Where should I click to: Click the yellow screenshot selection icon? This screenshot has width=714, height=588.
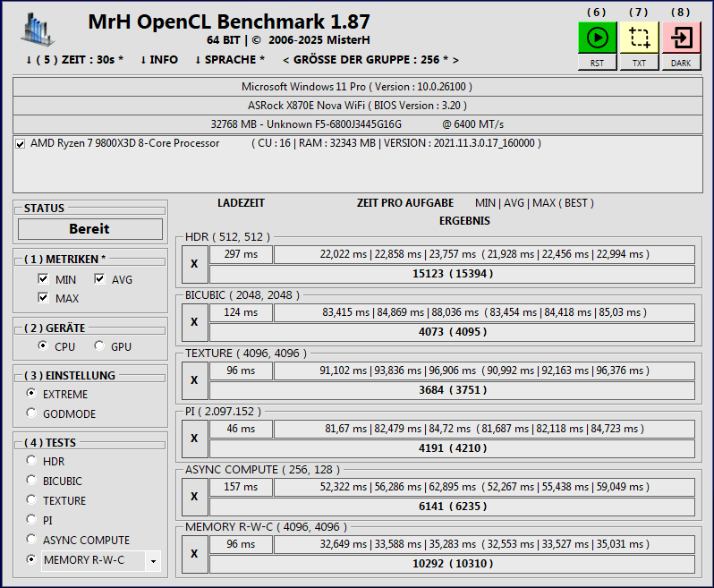coord(639,38)
